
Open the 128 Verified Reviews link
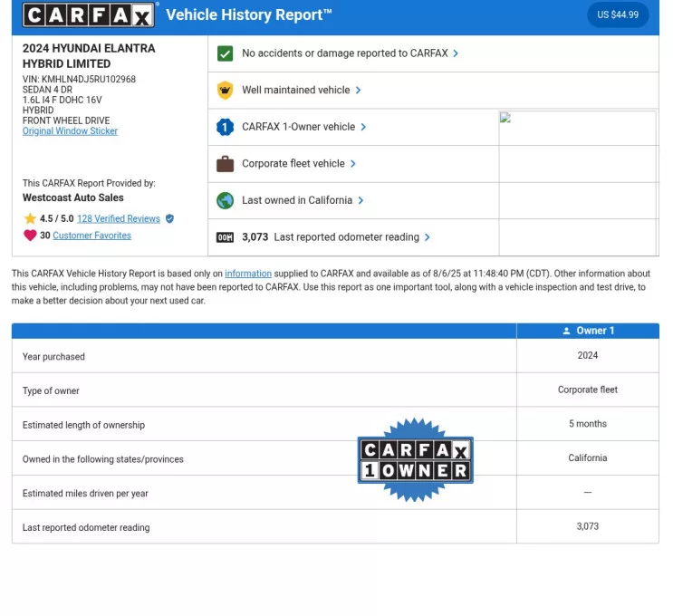pyautogui.click(x=118, y=219)
